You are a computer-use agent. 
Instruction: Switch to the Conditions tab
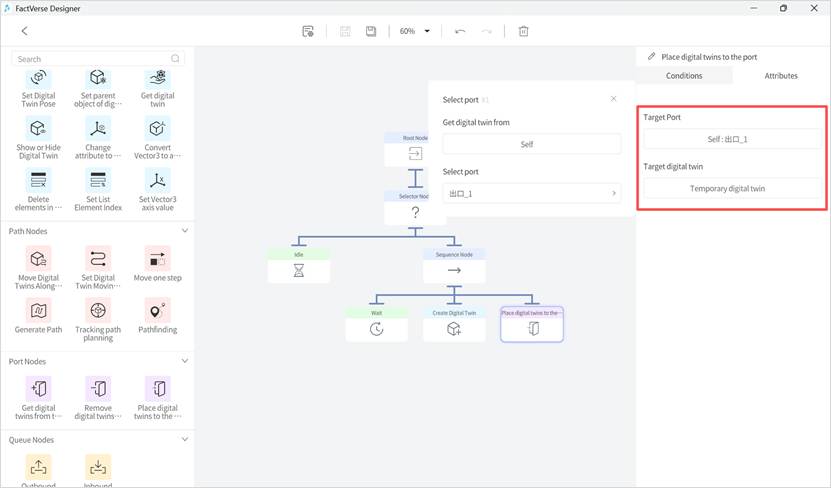click(684, 76)
